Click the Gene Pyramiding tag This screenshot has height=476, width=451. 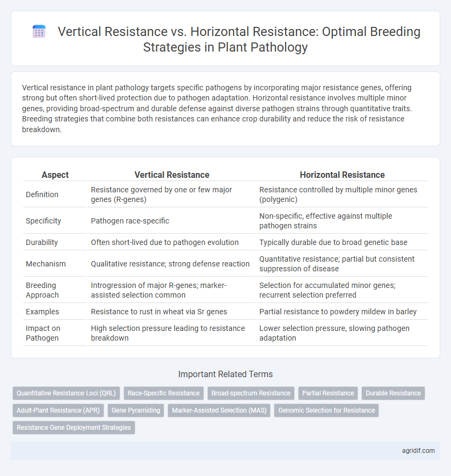tap(136, 410)
